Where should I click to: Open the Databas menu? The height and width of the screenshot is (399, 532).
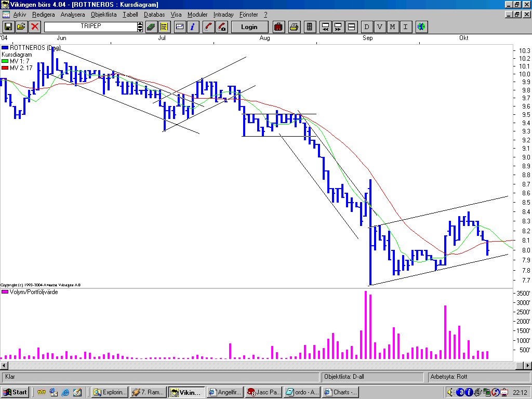point(154,15)
